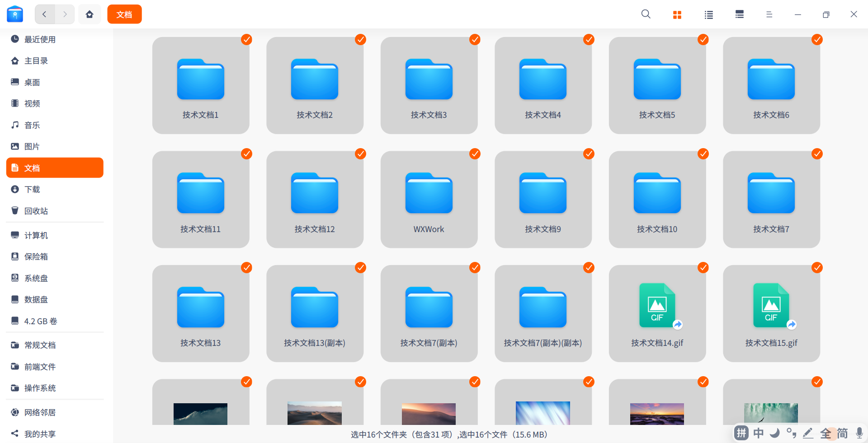
Task: Select the 4.2 GB 卷 drive
Action: coord(55,321)
